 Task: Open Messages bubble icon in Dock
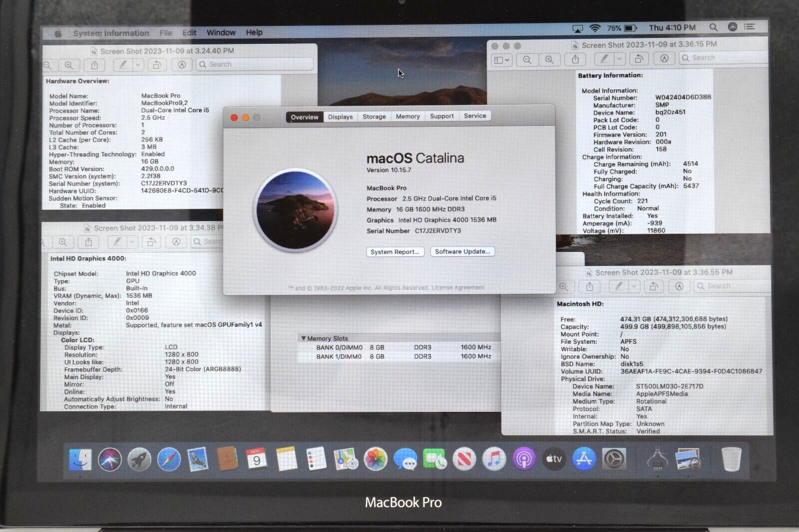coord(405,459)
